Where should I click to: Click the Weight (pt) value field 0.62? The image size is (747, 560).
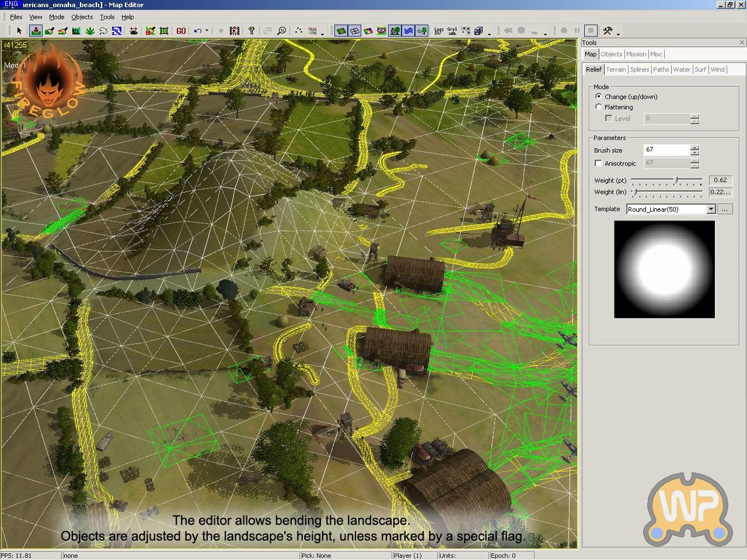(721, 180)
